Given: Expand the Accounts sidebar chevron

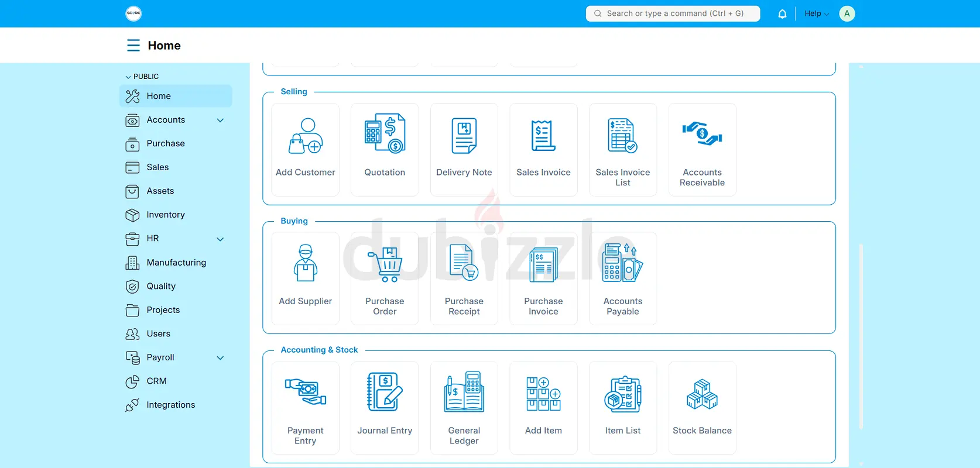Looking at the screenshot, I should (221, 121).
